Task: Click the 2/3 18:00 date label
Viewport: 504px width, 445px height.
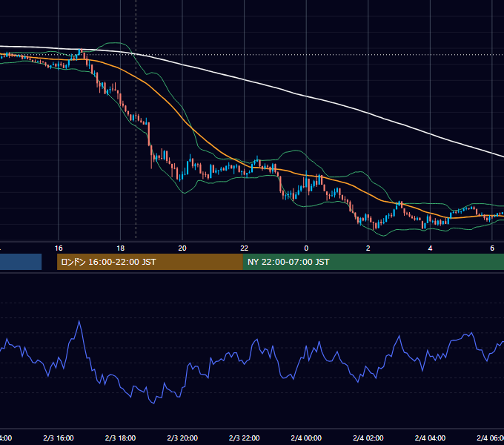Action: pyautogui.click(x=121, y=438)
